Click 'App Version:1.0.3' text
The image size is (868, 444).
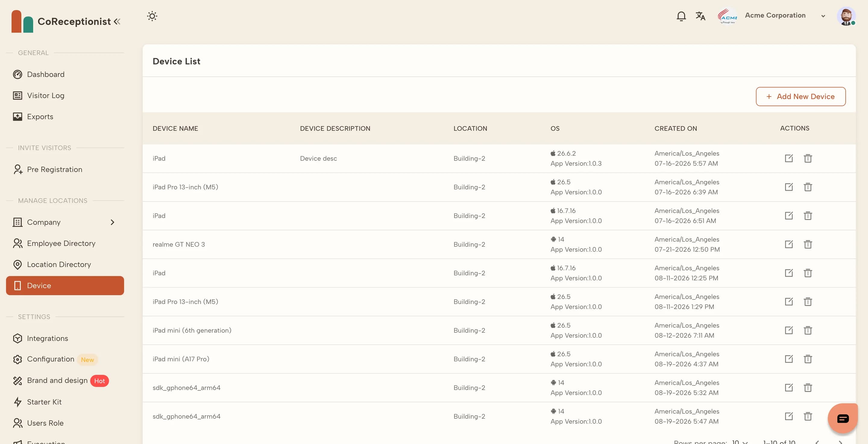pos(576,163)
